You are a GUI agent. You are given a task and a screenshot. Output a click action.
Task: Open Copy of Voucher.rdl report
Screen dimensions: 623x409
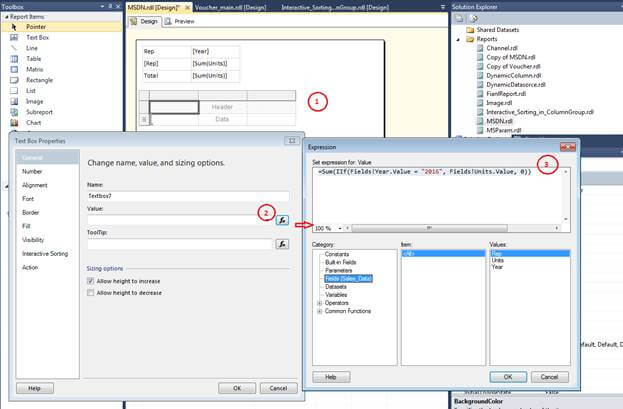(x=513, y=66)
